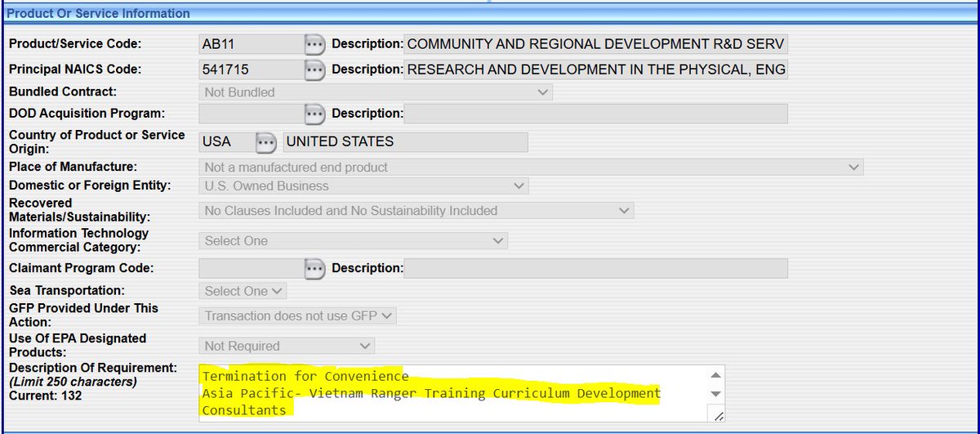The image size is (980, 434).
Task: Click the 'Domestic or Foreign Entity:' label
Action: click(x=90, y=186)
